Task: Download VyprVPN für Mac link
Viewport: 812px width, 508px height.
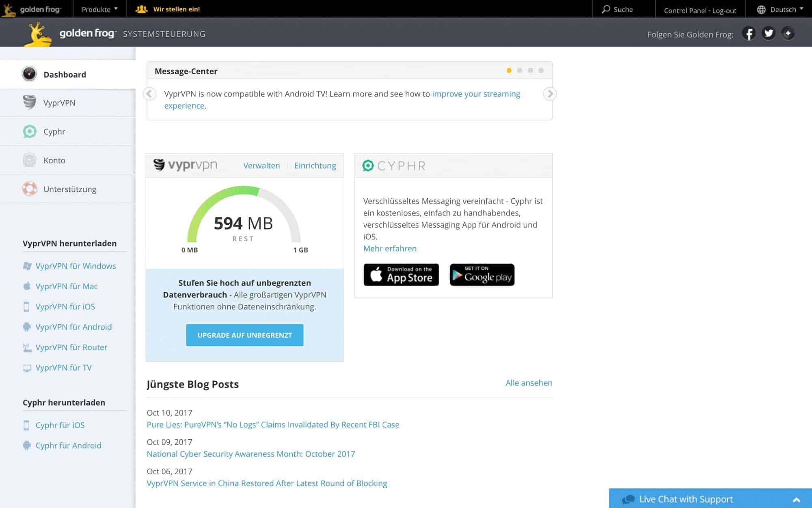Action: point(67,286)
